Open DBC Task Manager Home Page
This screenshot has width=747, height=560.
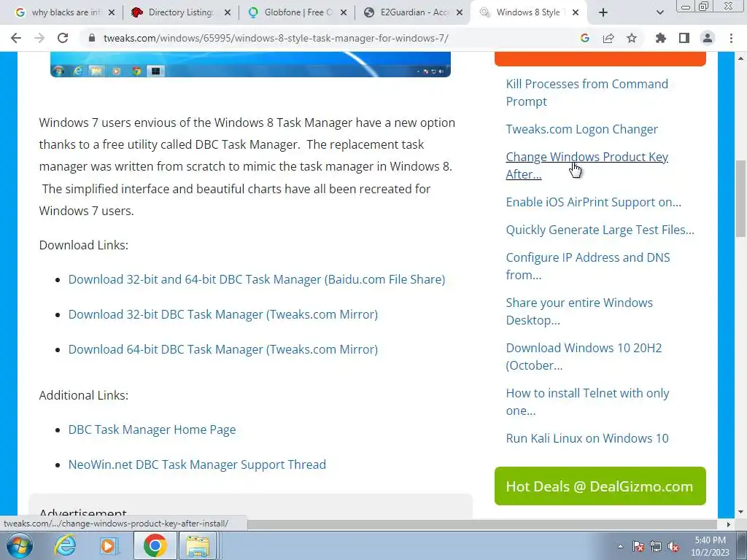pos(152,429)
